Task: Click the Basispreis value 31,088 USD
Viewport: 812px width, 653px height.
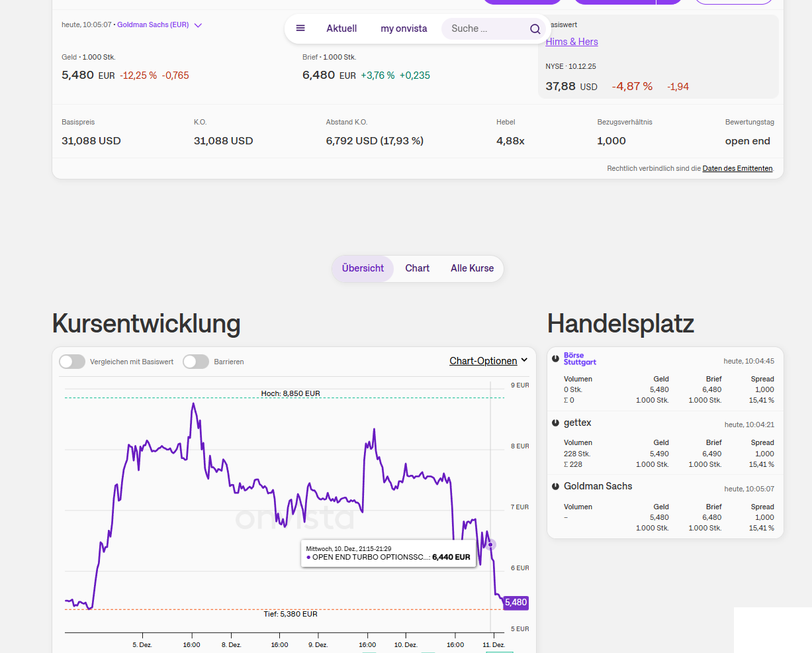Action: (91, 140)
